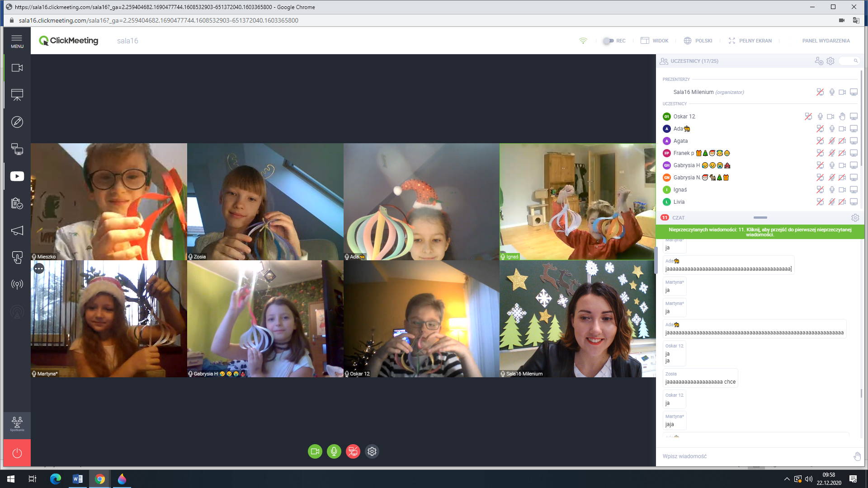
Task: Turn off camera using the green camera button
Action: tap(315, 451)
